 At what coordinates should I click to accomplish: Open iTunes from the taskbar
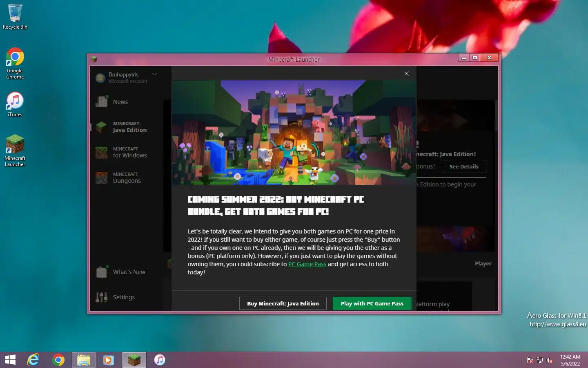click(160, 360)
